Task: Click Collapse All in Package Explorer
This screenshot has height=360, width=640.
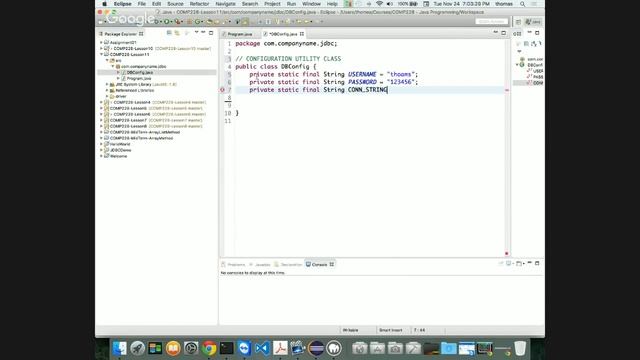Action: tap(169, 33)
